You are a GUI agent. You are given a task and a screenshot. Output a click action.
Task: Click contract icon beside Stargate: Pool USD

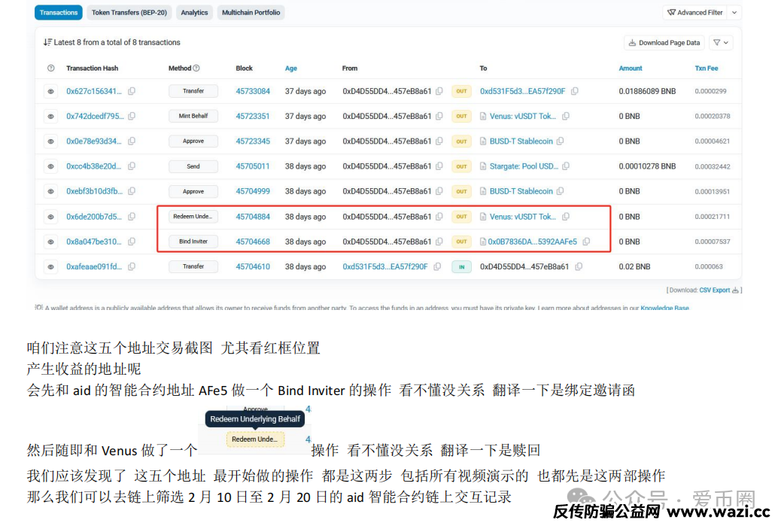tap(482, 166)
